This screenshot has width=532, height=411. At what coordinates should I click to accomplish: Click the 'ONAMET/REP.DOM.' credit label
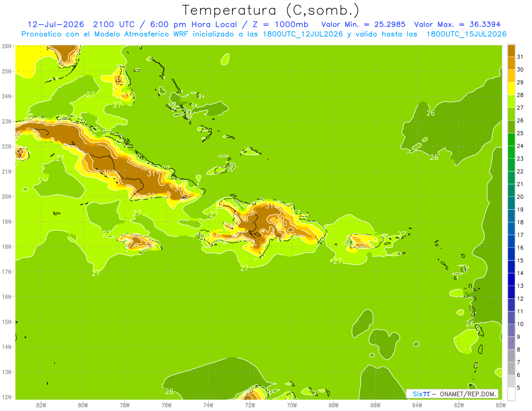[468, 394]
